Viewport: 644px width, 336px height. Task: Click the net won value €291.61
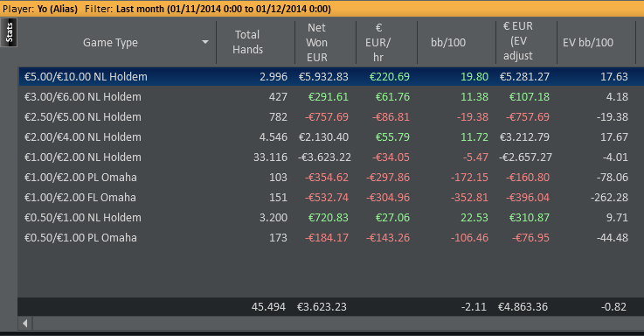[x=329, y=96]
